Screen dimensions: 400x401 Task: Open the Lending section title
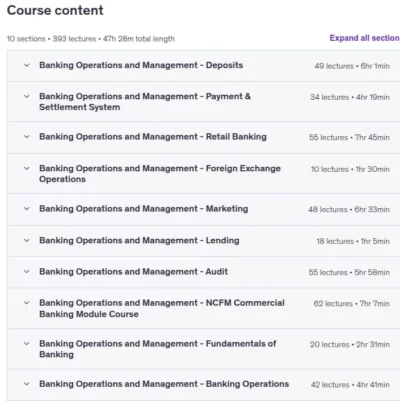pyautogui.click(x=139, y=240)
